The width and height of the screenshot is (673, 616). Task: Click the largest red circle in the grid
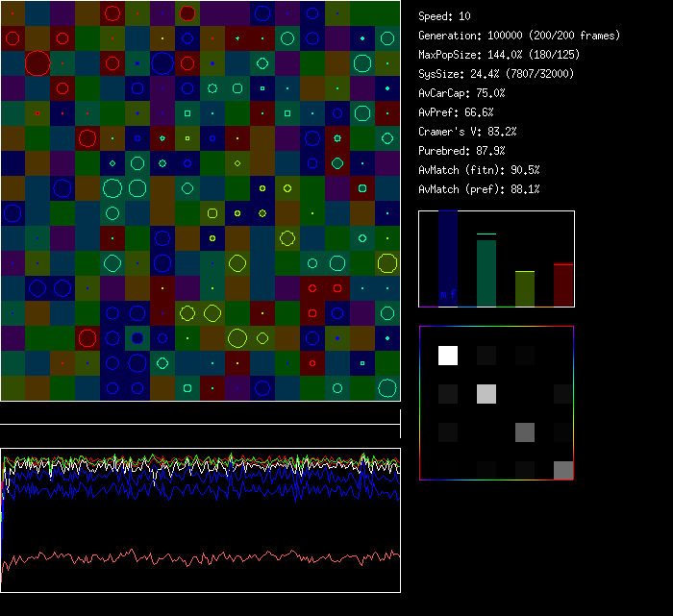point(37,63)
